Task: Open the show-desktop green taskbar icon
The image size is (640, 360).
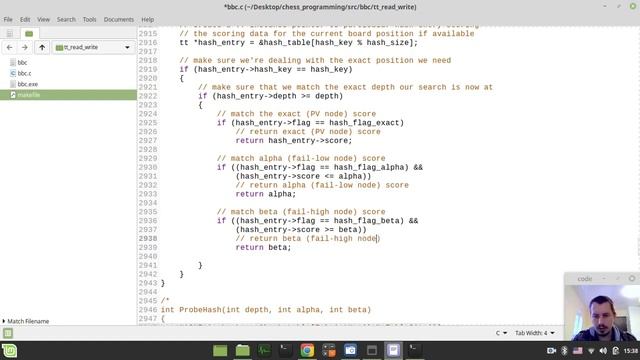Action: [220, 351]
